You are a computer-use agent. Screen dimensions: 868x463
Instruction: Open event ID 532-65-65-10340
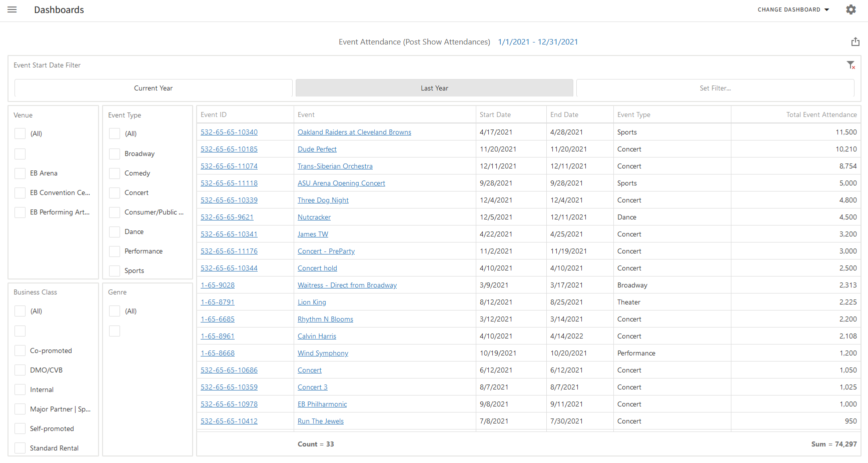click(x=229, y=132)
